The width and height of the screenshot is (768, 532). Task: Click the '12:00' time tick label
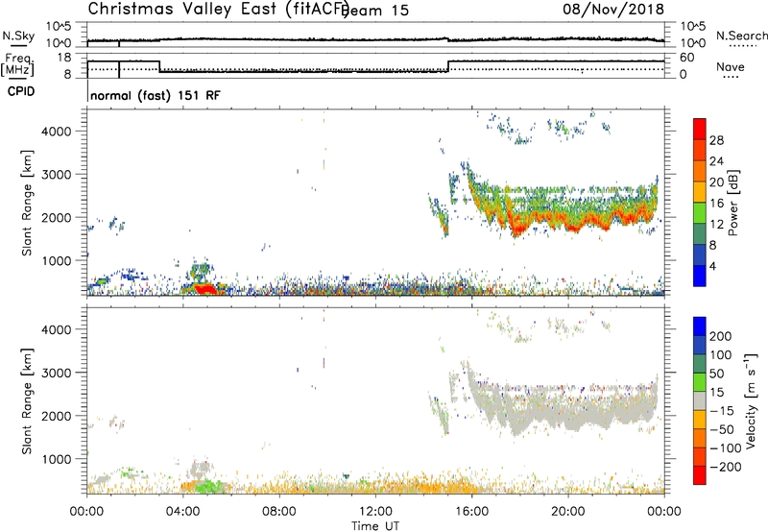(375, 512)
